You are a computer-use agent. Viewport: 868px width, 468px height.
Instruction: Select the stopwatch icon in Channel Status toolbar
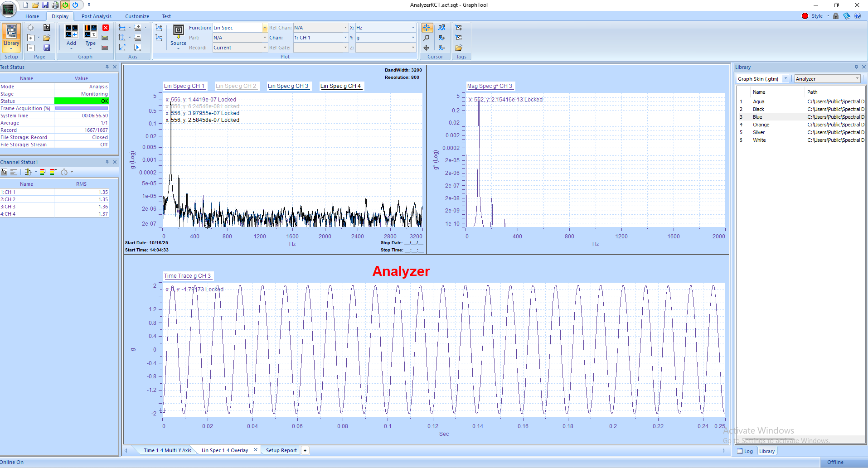point(64,172)
